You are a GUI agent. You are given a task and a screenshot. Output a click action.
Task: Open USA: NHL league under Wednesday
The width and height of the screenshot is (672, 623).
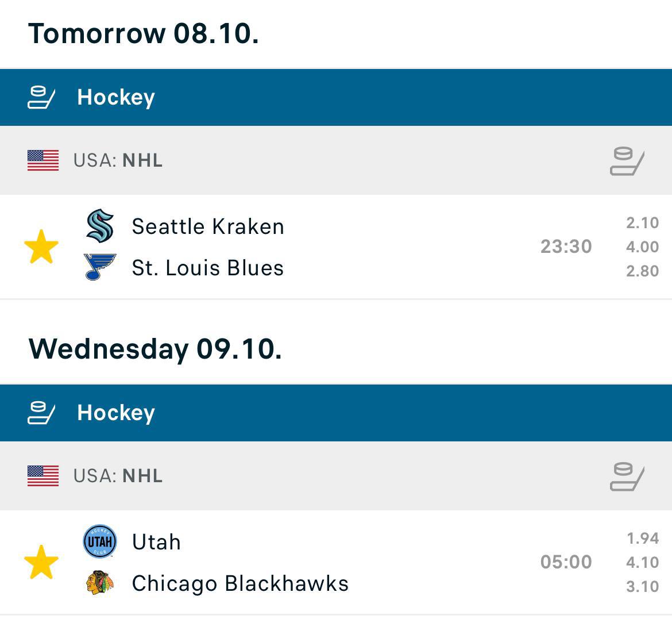pos(118,476)
